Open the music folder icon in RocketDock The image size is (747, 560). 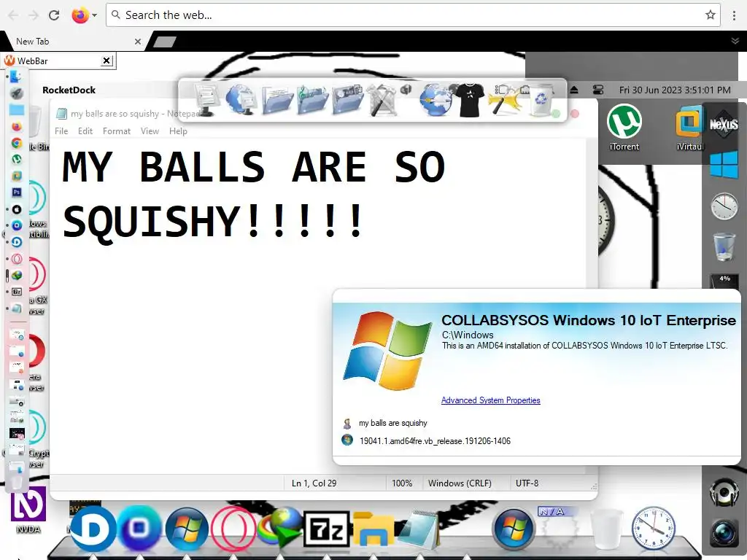312,100
